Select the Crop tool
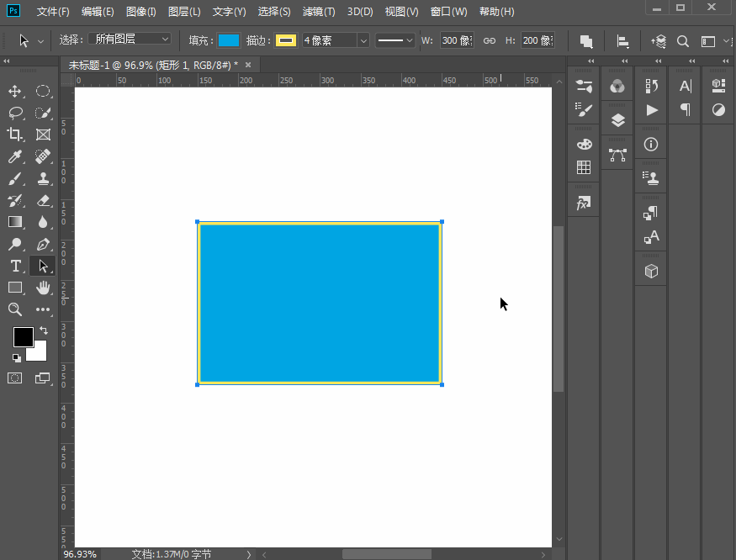Screen dimensions: 736x560 14,135
